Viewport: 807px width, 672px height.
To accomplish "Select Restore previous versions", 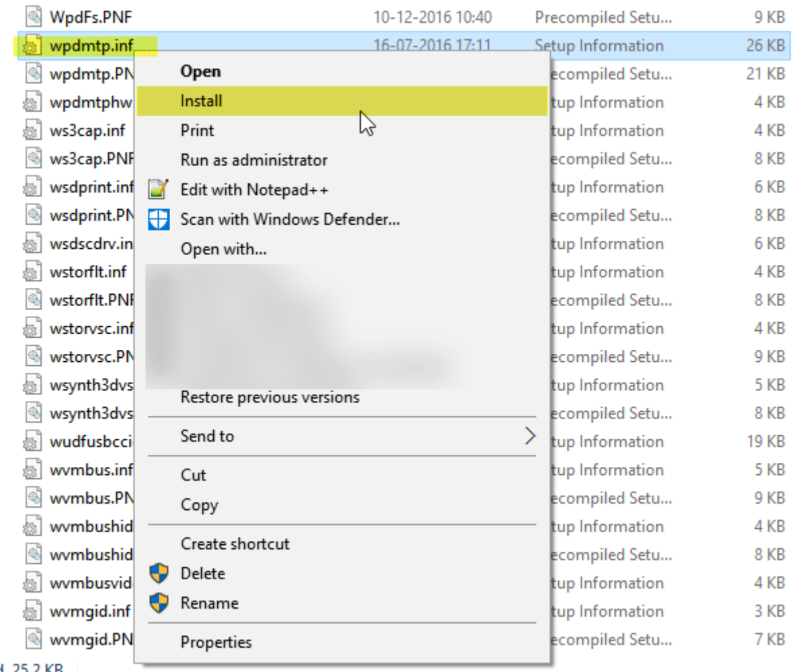I will coord(270,397).
